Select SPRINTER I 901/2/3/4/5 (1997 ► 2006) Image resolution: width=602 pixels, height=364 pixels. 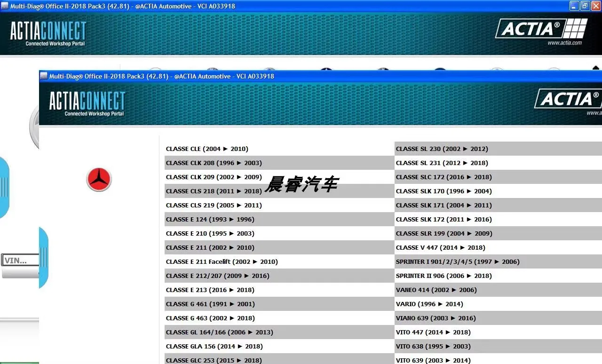(x=498, y=261)
